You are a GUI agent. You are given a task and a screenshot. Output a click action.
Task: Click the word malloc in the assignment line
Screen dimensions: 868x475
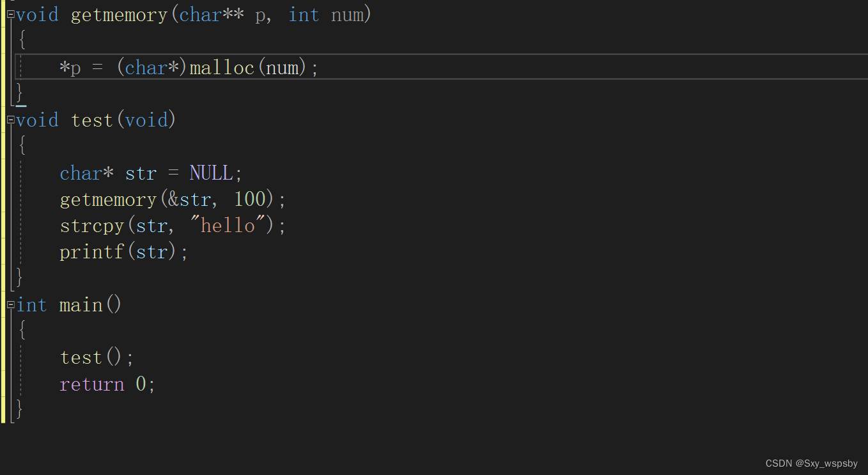click(222, 68)
